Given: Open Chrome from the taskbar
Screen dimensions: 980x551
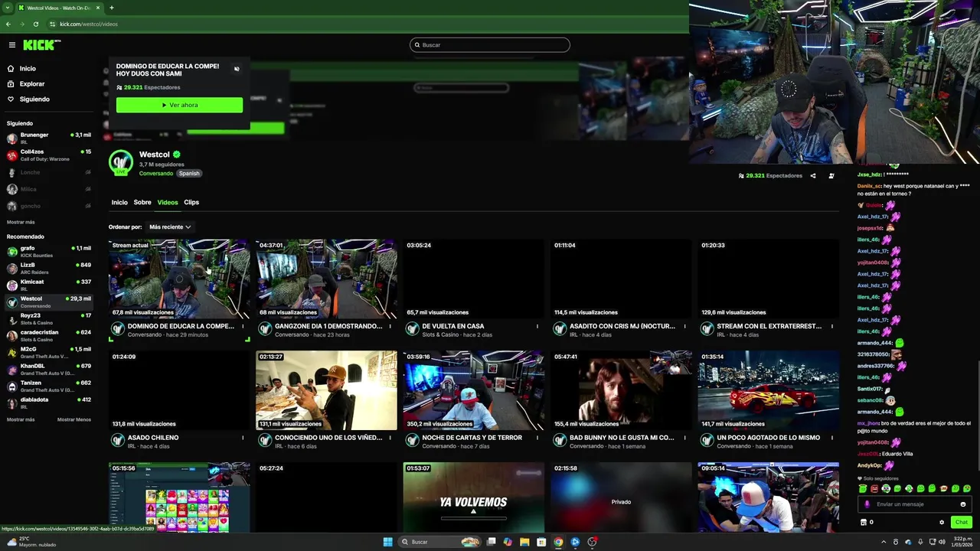Looking at the screenshot, I should 558,542.
